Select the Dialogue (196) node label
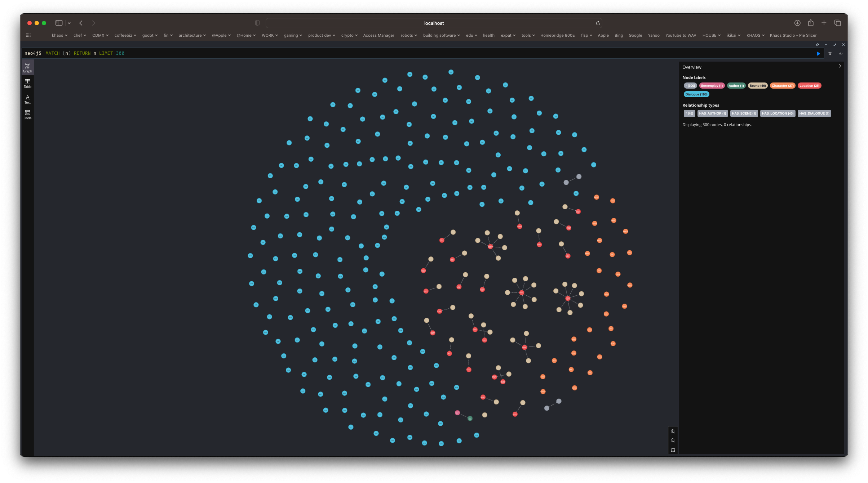The width and height of the screenshot is (868, 483). pos(696,94)
